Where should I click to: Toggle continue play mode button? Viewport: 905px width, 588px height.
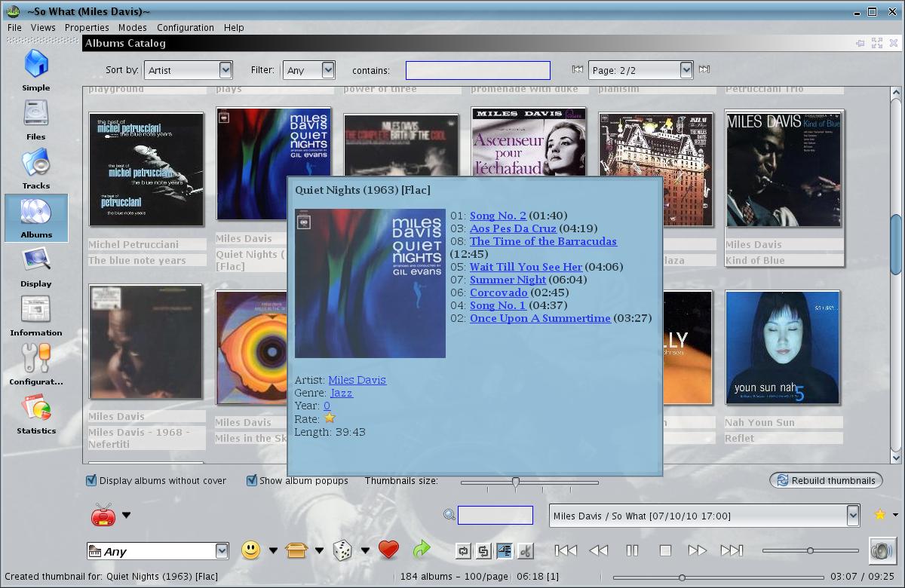(505, 551)
